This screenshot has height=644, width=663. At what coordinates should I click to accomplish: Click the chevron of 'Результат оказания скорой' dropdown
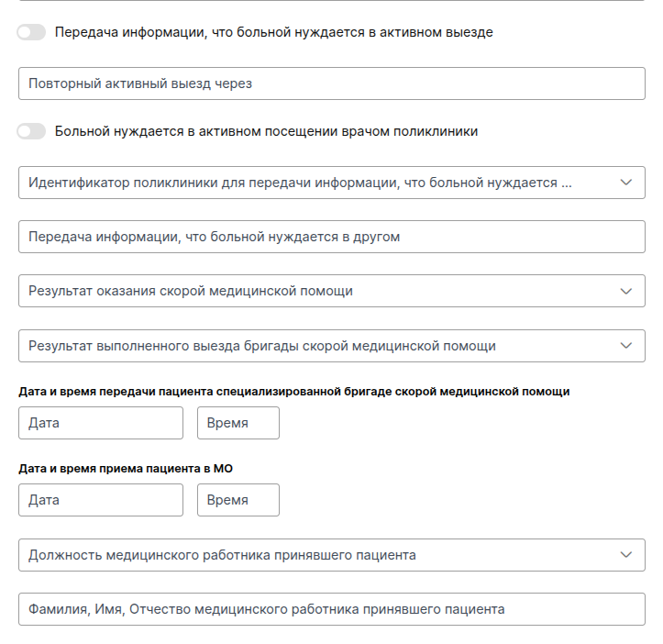[x=626, y=291]
